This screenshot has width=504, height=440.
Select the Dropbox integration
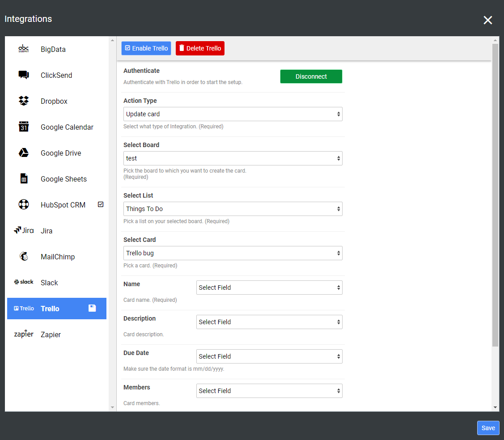pos(56,101)
